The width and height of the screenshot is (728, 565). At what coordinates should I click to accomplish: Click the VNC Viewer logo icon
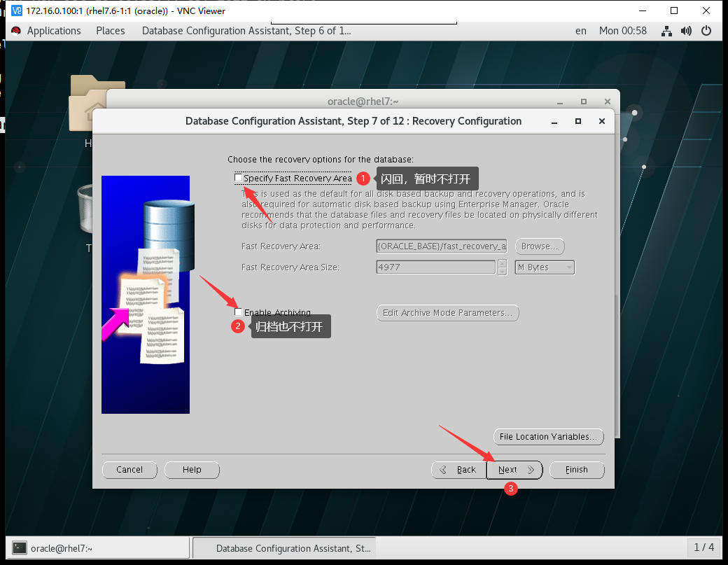coord(16,11)
